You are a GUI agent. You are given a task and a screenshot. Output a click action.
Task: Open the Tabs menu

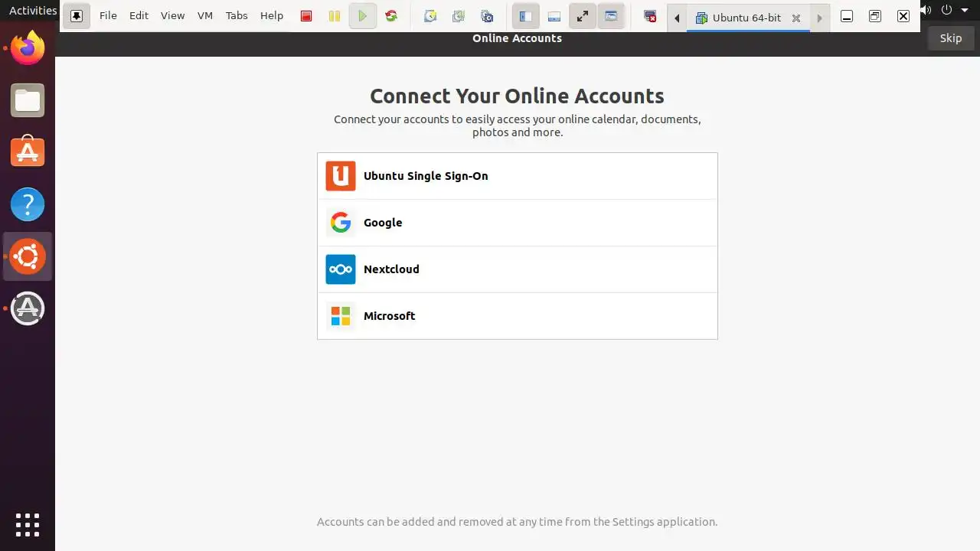tap(237, 15)
